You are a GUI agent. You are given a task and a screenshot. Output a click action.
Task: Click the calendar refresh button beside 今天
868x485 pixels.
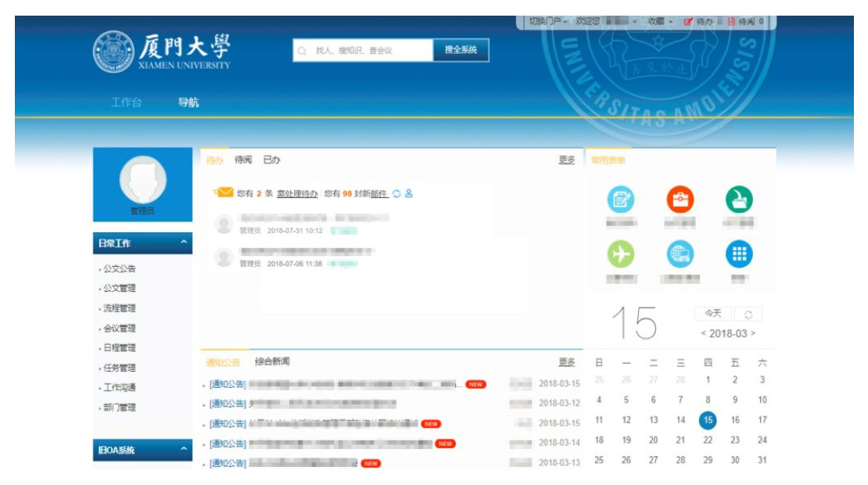pos(748,314)
